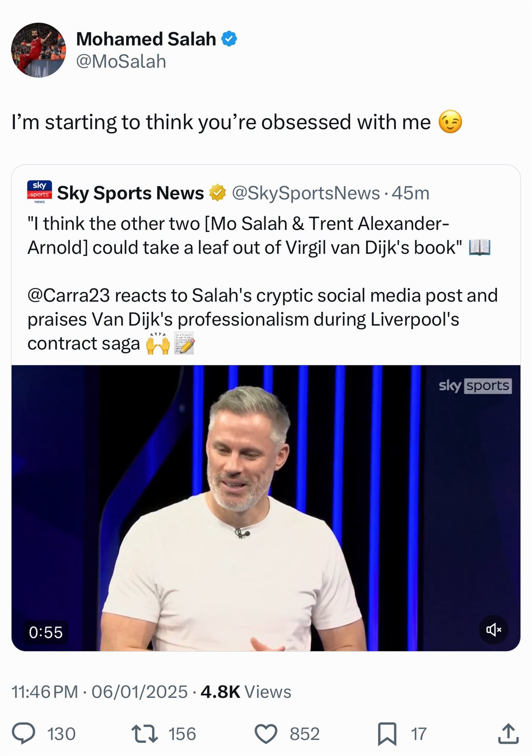Bookmark this tweet
532x756 pixels.
pos(387,734)
